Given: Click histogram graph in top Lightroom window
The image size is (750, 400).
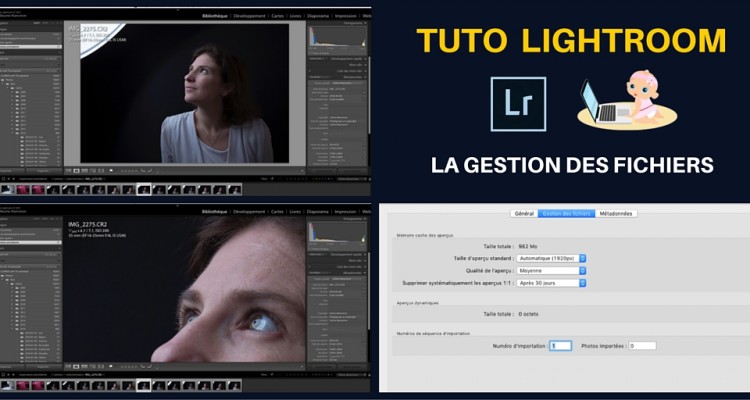Looking at the screenshot, I should (x=337, y=37).
